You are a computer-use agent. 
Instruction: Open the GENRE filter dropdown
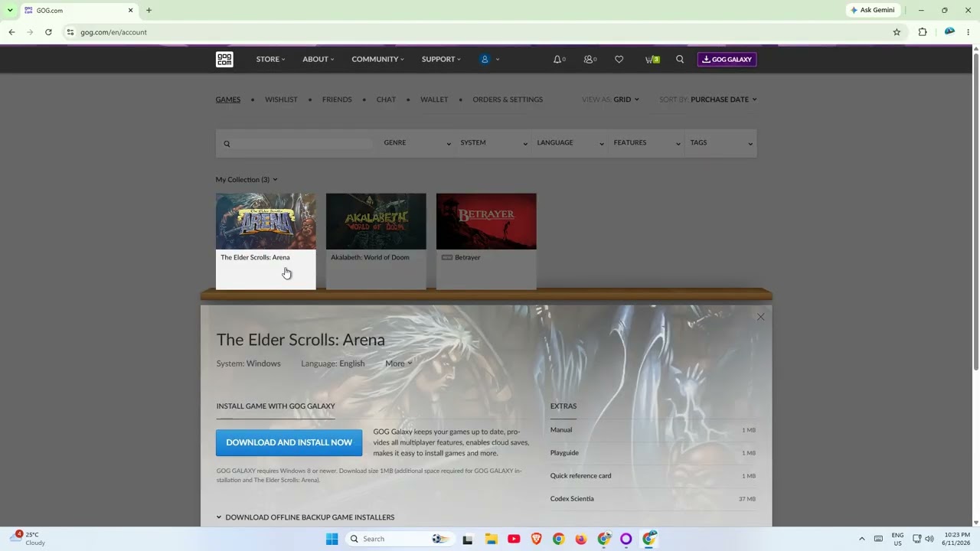pyautogui.click(x=416, y=143)
